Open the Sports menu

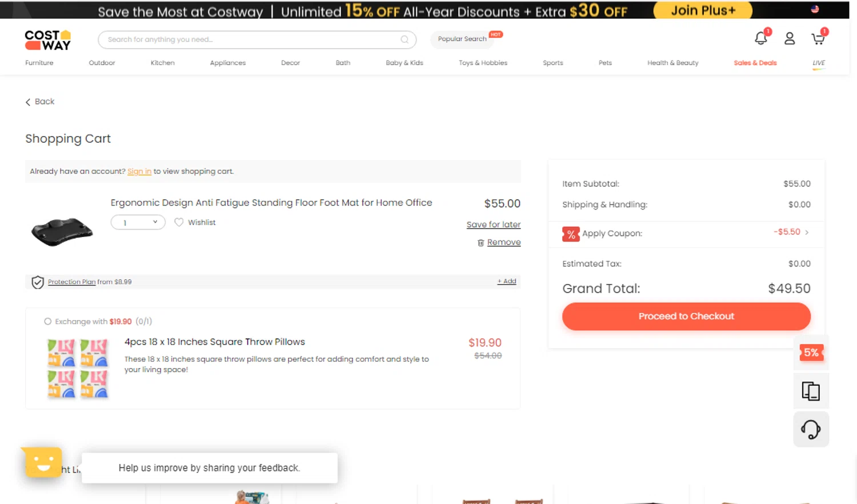coord(553,63)
